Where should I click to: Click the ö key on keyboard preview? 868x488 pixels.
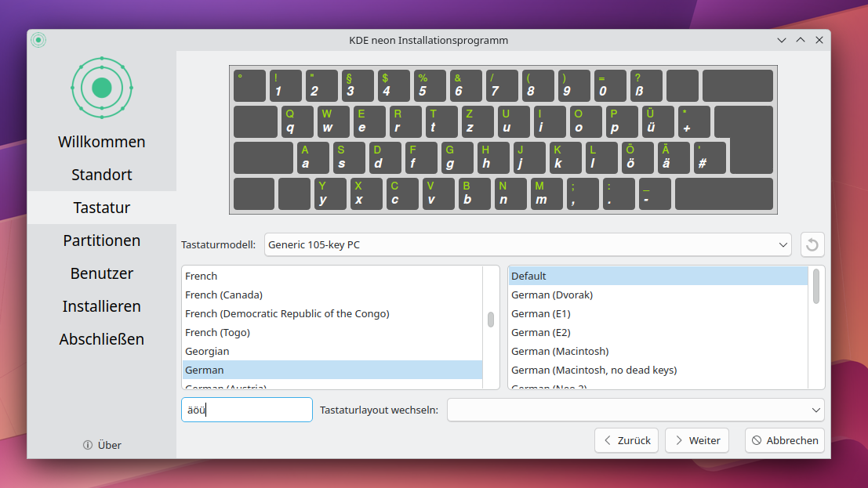pos(637,157)
